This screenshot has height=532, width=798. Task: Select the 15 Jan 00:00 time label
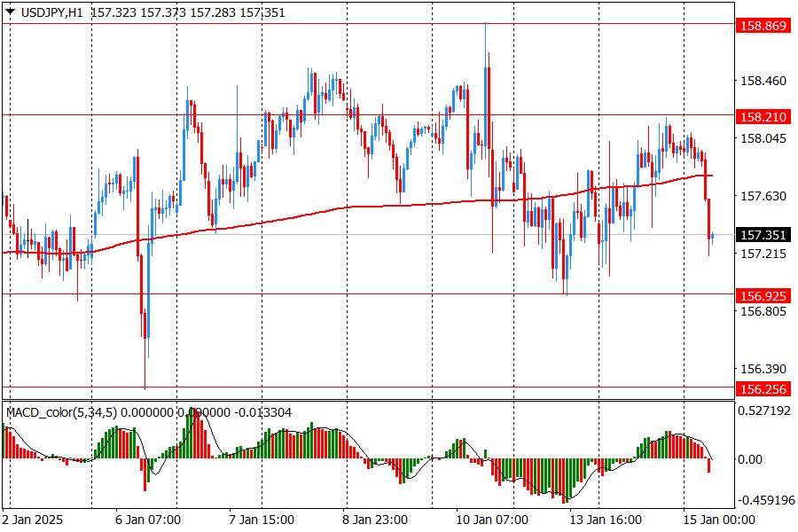tap(718, 520)
